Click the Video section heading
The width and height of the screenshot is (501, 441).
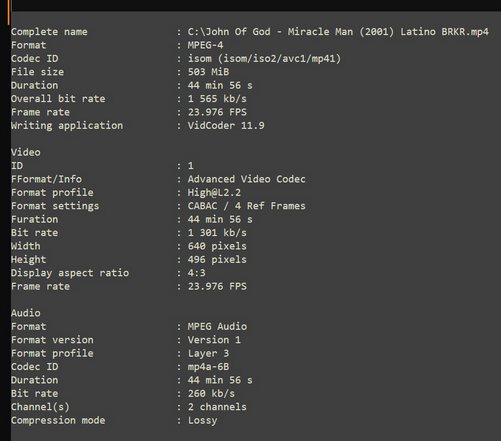coord(26,152)
